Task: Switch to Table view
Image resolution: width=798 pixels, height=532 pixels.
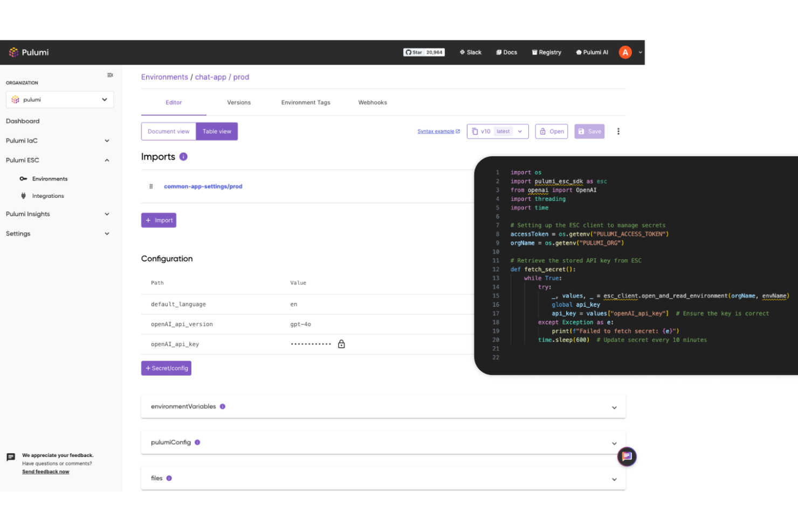Action: click(x=217, y=132)
